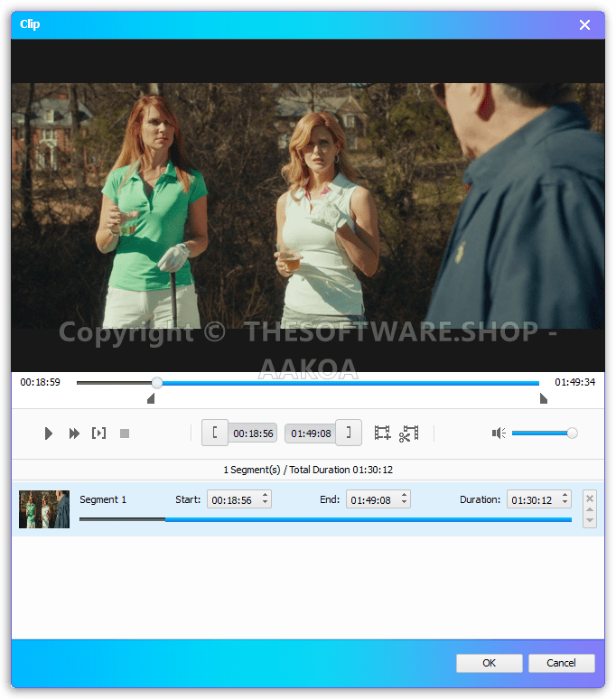The image size is (616, 699).
Task: Click the playback position seek handle
Action: pyautogui.click(x=157, y=383)
